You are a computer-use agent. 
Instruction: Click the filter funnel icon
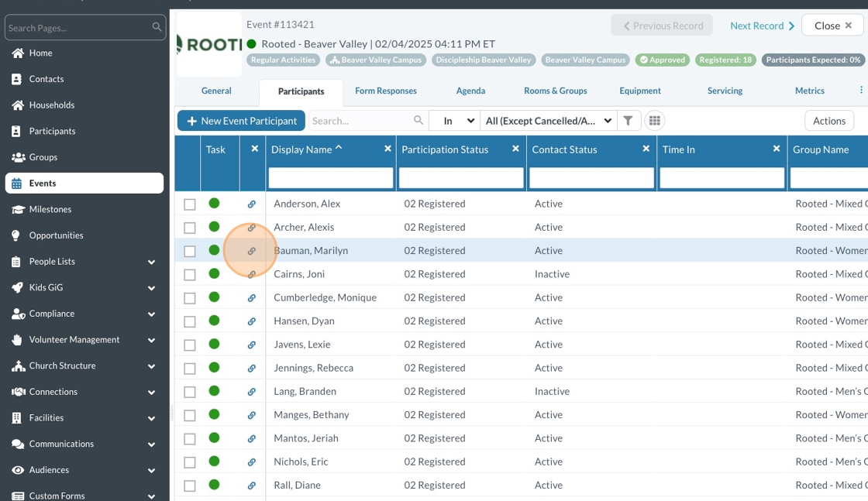629,121
